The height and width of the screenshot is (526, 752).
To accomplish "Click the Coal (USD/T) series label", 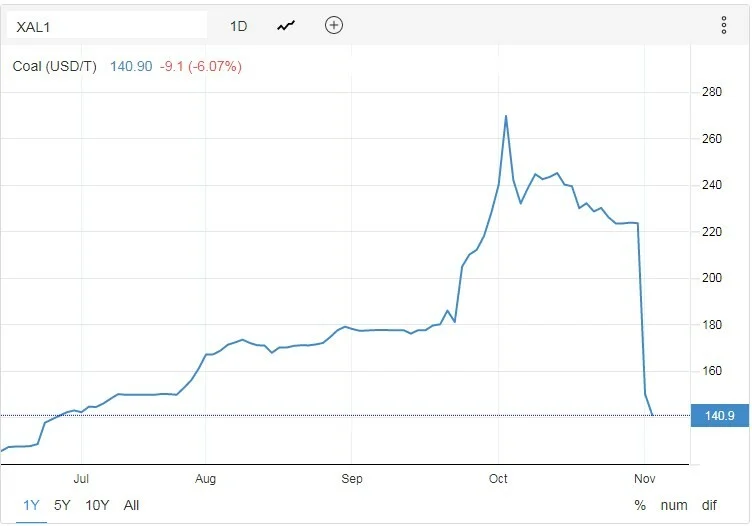I will (54, 66).
